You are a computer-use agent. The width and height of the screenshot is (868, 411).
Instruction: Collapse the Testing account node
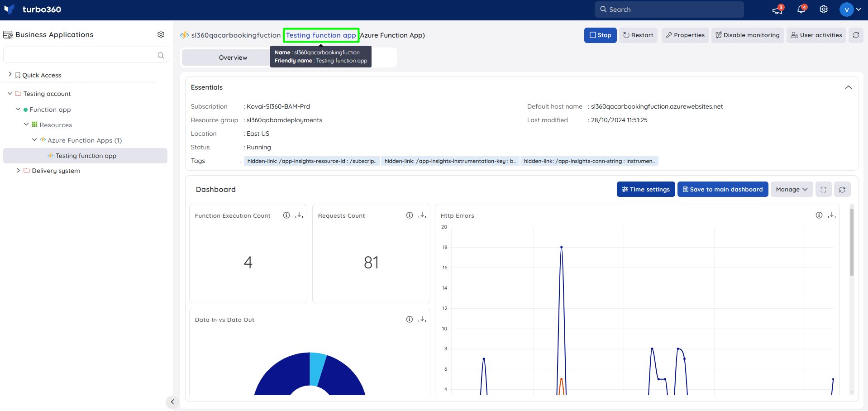pyautogui.click(x=10, y=93)
